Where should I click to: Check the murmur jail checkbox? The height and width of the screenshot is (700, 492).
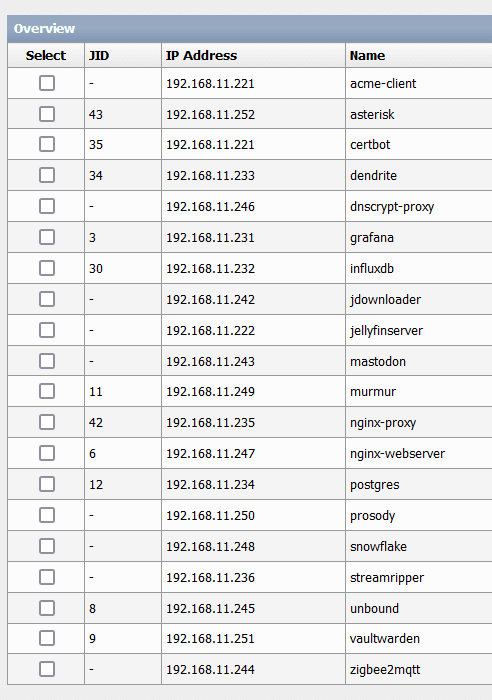[47, 391]
